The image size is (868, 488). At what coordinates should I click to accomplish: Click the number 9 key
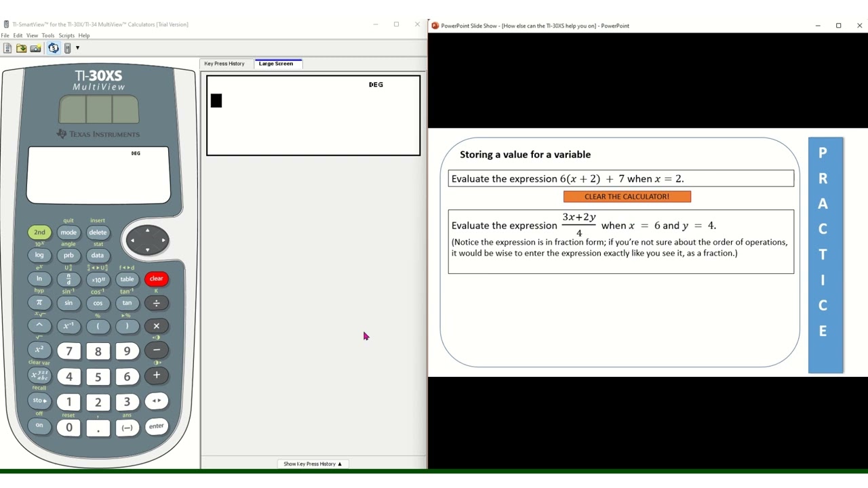127,351
